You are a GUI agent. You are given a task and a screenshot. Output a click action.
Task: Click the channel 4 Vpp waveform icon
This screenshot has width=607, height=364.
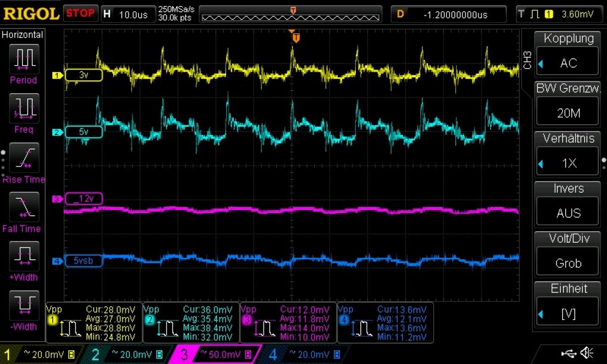pos(361,328)
